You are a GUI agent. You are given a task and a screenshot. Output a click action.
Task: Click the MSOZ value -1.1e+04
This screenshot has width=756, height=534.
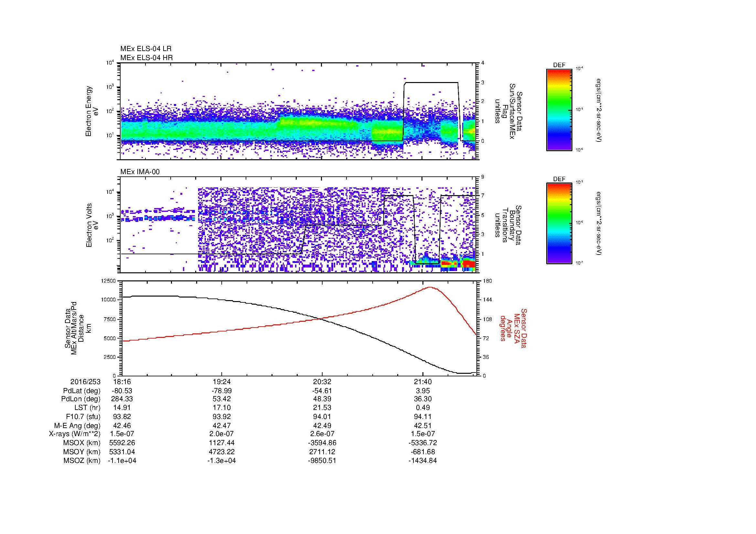point(122,461)
